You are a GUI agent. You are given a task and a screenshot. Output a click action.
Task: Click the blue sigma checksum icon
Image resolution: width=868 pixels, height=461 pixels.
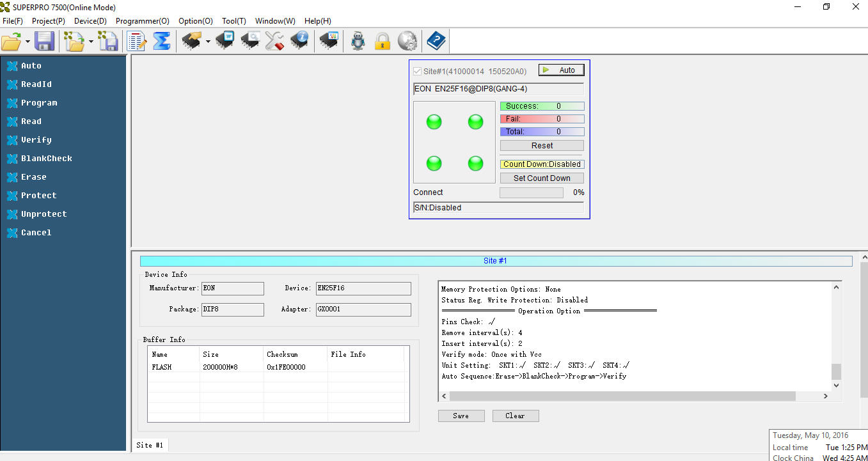[162, 42]
